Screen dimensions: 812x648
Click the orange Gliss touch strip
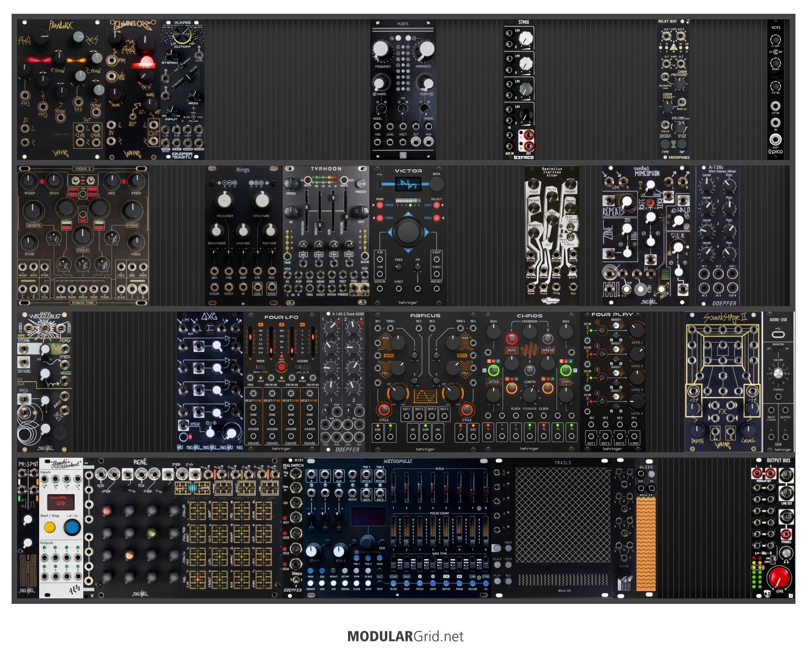tap(646, 545)
